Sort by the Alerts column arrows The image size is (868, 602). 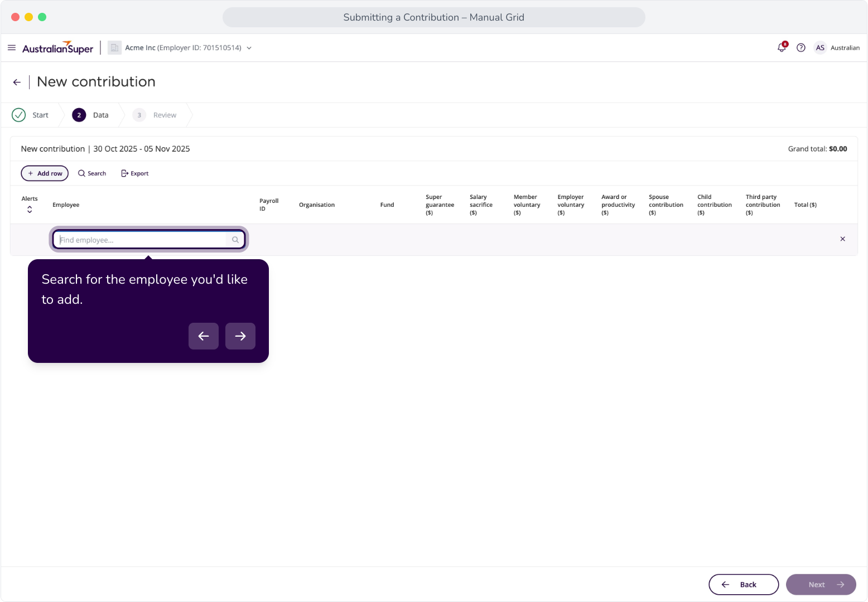click(x=30, y=210)
